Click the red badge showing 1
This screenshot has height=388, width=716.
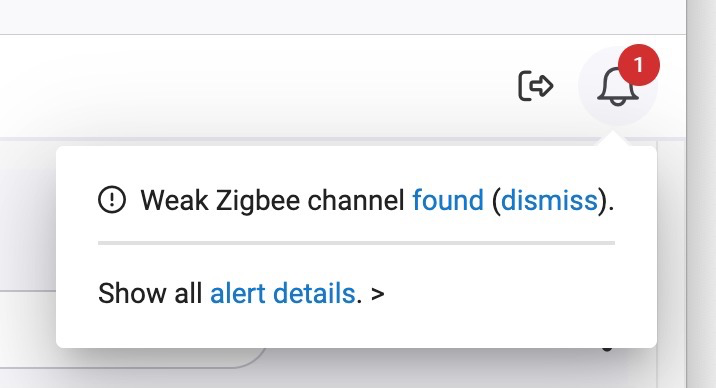[638, 65]
